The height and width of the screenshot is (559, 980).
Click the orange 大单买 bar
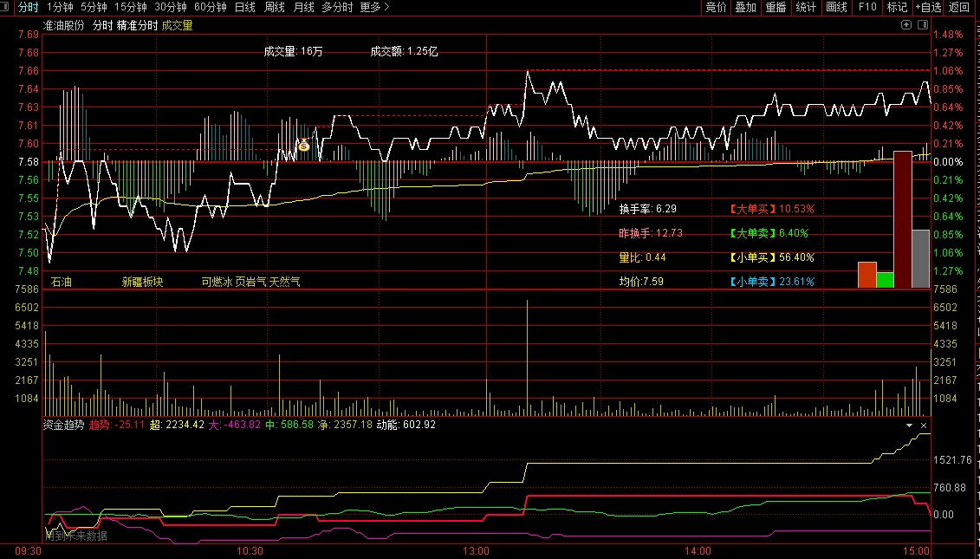click(866, 275)
